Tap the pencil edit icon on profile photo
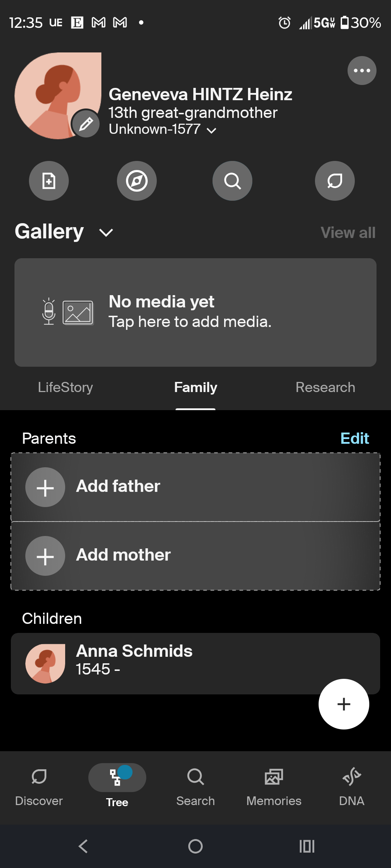Image resolution: width=391 pixels, height=868 pixels. pyautogui.click(x=86, y=124)
